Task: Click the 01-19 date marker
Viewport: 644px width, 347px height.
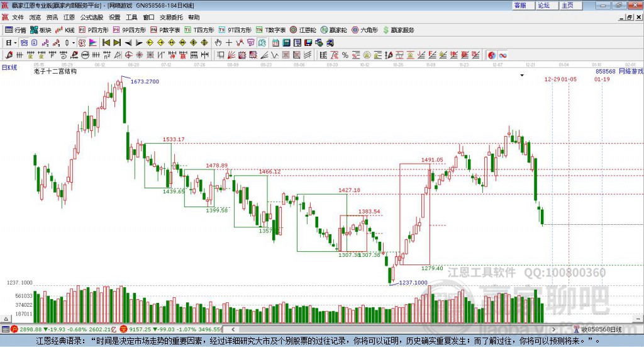Action: pyautogui.click(x=602, y=79)
